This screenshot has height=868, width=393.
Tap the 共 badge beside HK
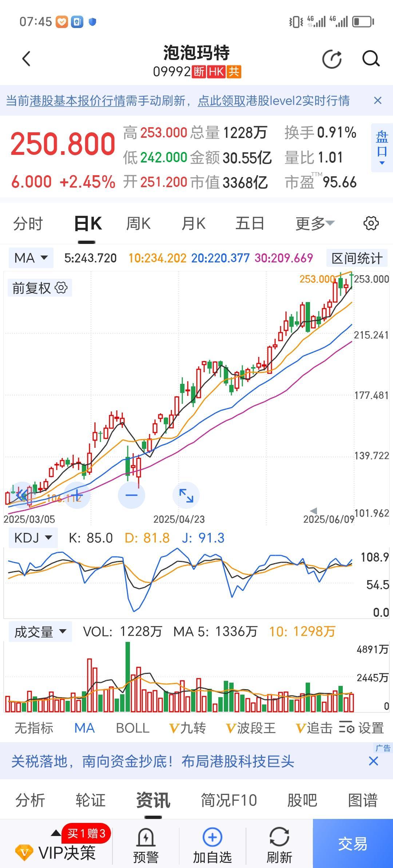234,72
